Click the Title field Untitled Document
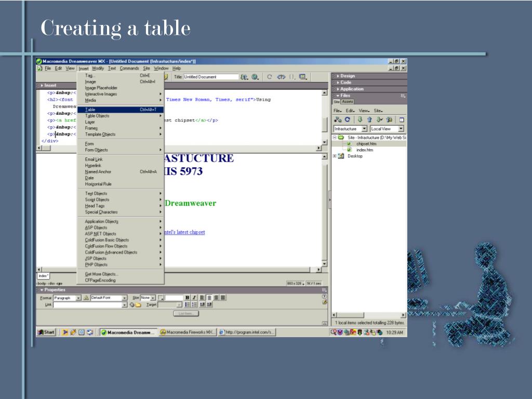Image resolution: width=532 pixels, height=399 pixels. (211, 77)
